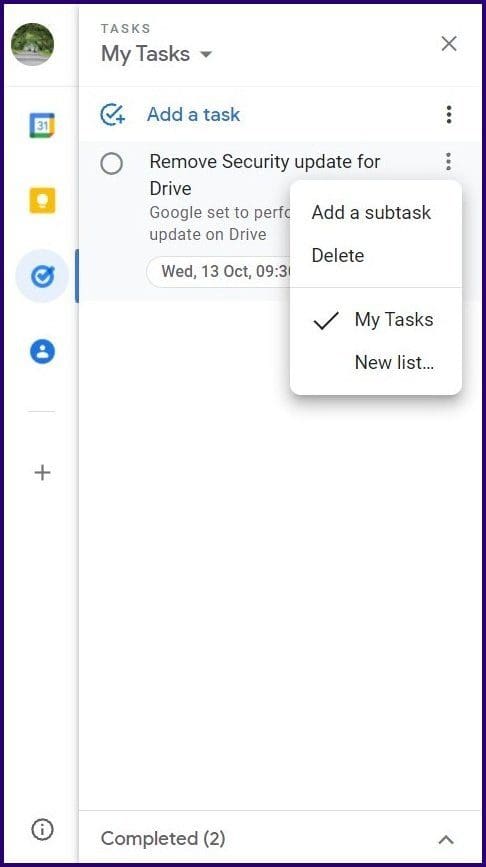Open the list options three-dot menu
The height and width of the screenshot is (867, 486).
pos(449,114)
